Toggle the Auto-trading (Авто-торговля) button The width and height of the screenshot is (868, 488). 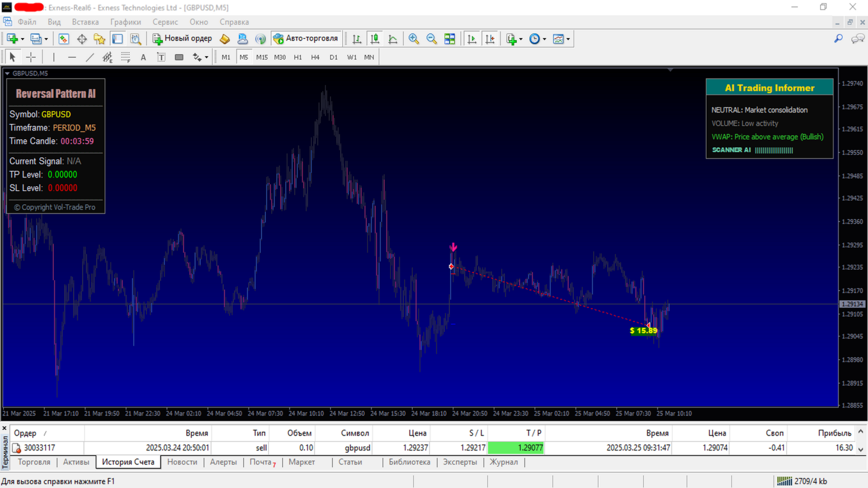[x=306, y=39]
